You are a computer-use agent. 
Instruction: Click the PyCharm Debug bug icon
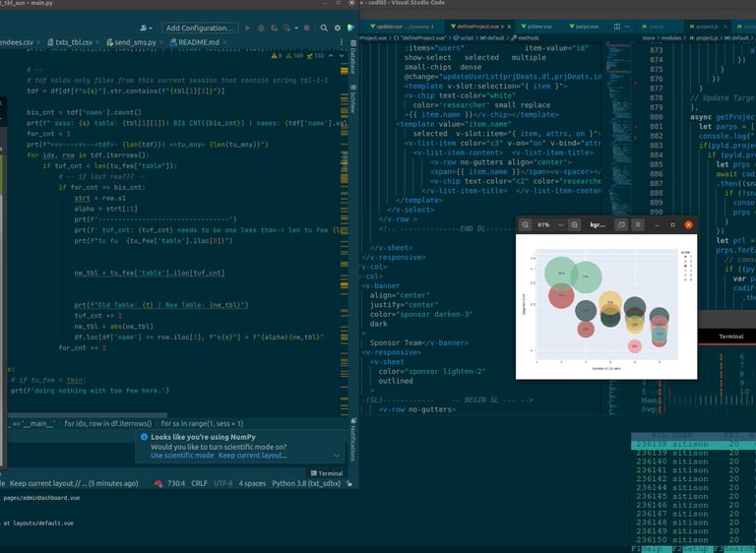tap(261, 28)
